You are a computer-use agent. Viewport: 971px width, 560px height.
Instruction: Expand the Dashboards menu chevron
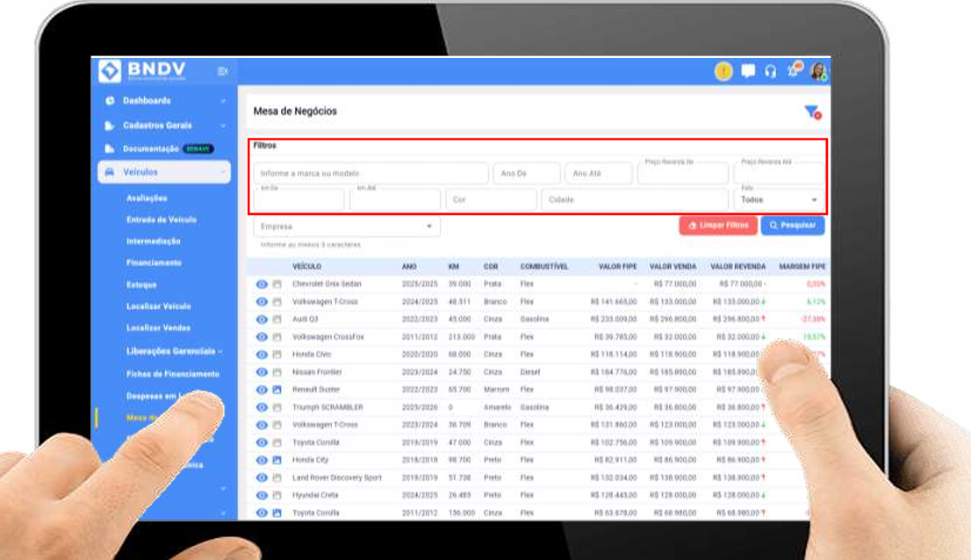coord(223,101)
